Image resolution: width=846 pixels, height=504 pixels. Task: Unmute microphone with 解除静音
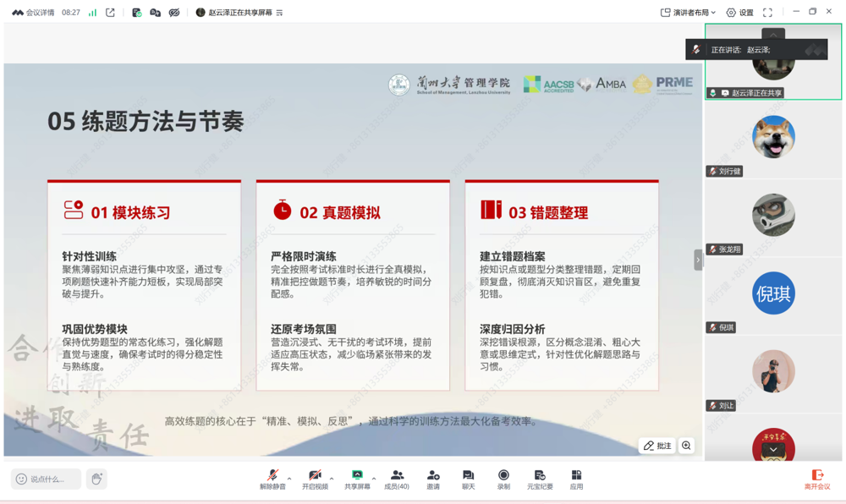(272, 479)
